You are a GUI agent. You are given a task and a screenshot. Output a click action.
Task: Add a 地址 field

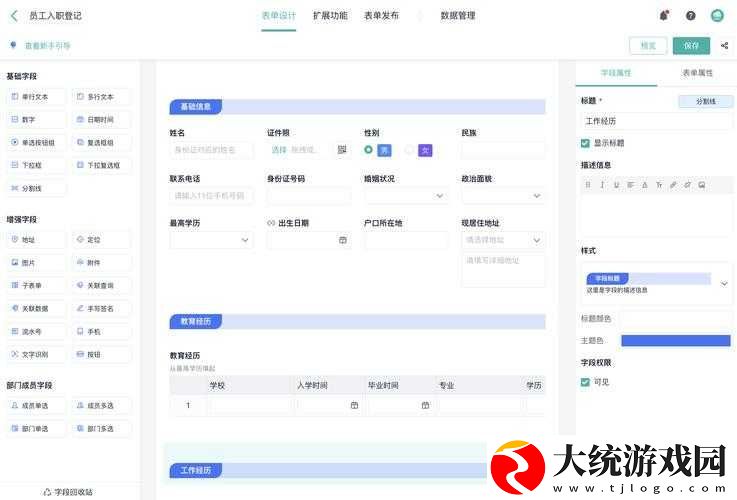tap(36, 240)
